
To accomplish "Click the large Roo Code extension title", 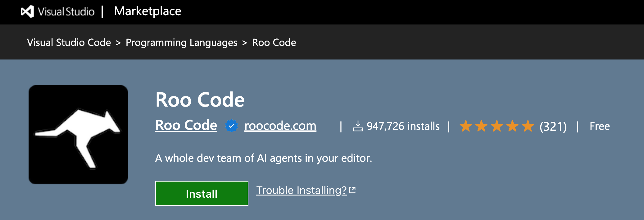I will [200, 100].
